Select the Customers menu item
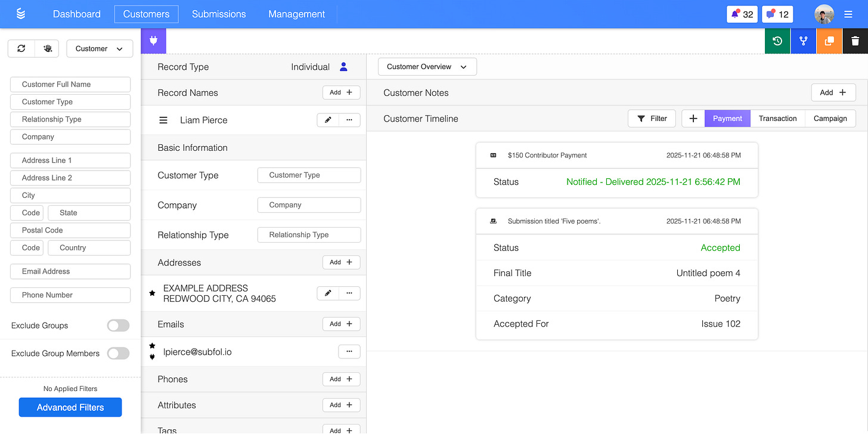The width and height of the screenshot is (868, 434). 146,14
